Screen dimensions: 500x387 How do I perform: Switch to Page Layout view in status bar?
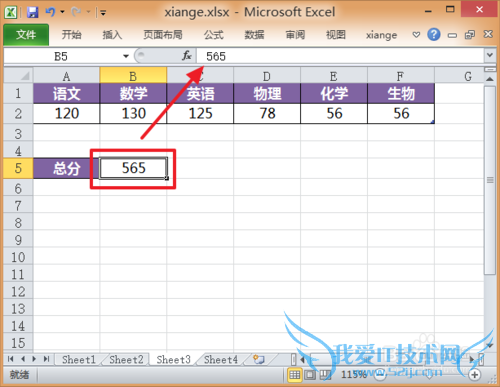(310, 375)
